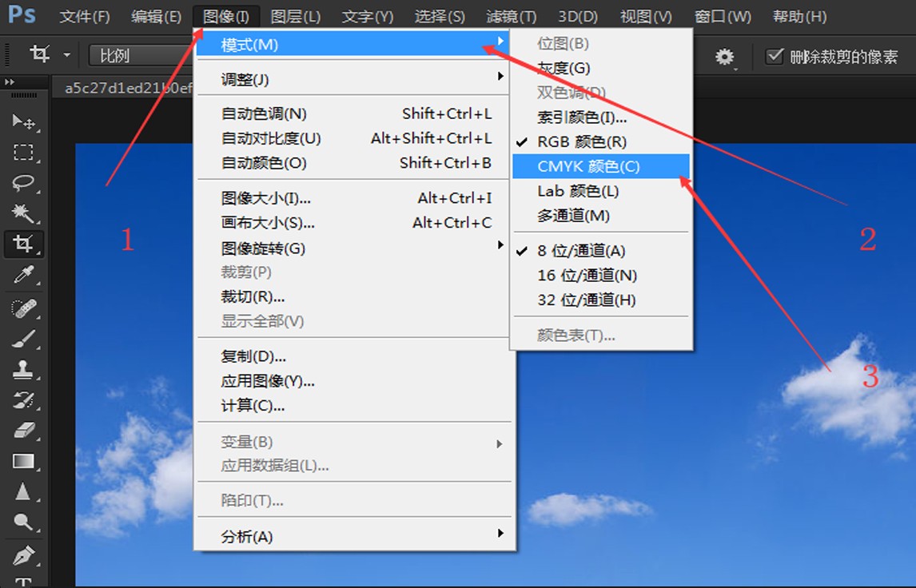The image size is (916, 588).
Task: Select 索引颜色(I)... mode
Action: (x=601, y=117)
